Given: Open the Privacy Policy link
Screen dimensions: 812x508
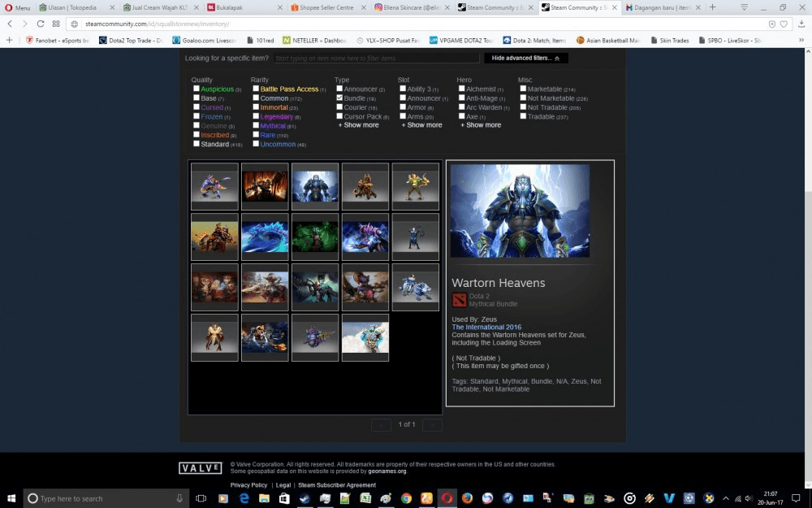Looking at the screenshot, I should coord(248,485).
